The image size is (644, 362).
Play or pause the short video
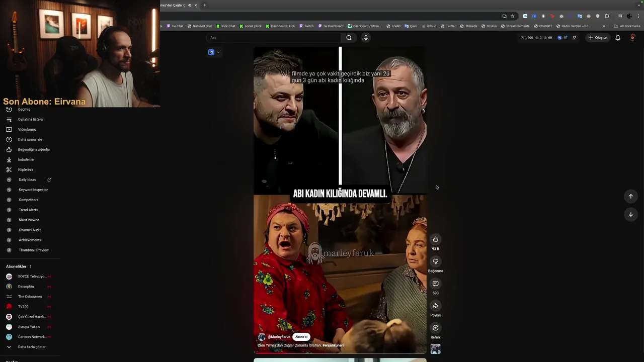pyautogui.click(x=340, y=200)
